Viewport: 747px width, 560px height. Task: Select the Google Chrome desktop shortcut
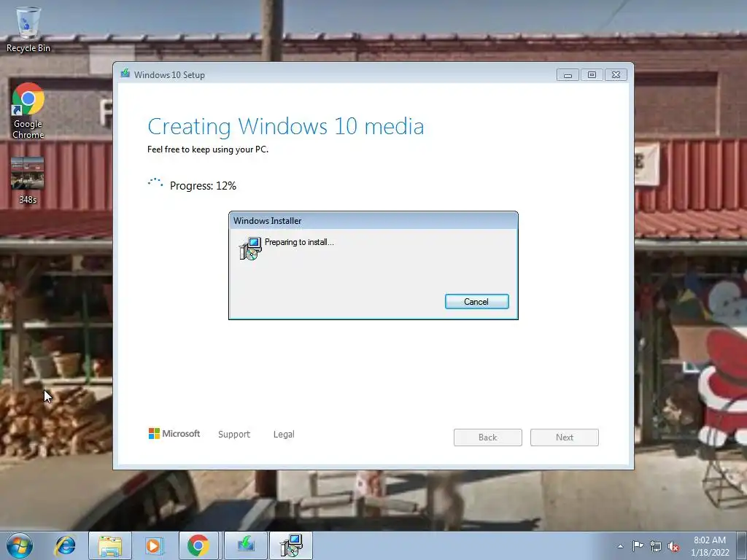(x=28, y=111)
